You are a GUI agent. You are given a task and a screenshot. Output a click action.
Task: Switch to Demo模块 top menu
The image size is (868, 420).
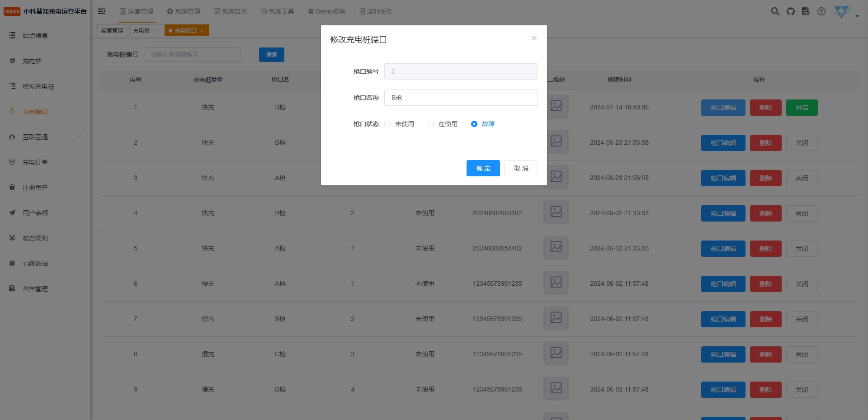[327, 11]
